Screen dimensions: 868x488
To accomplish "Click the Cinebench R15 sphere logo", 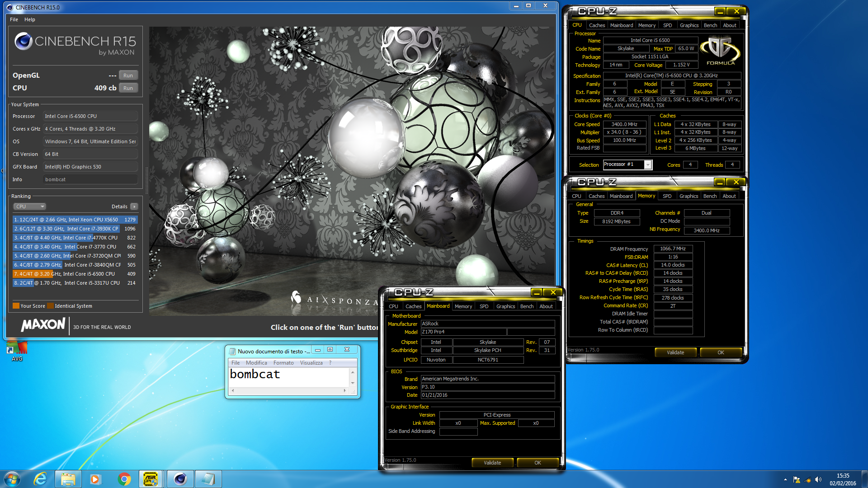I will [24, 42].
